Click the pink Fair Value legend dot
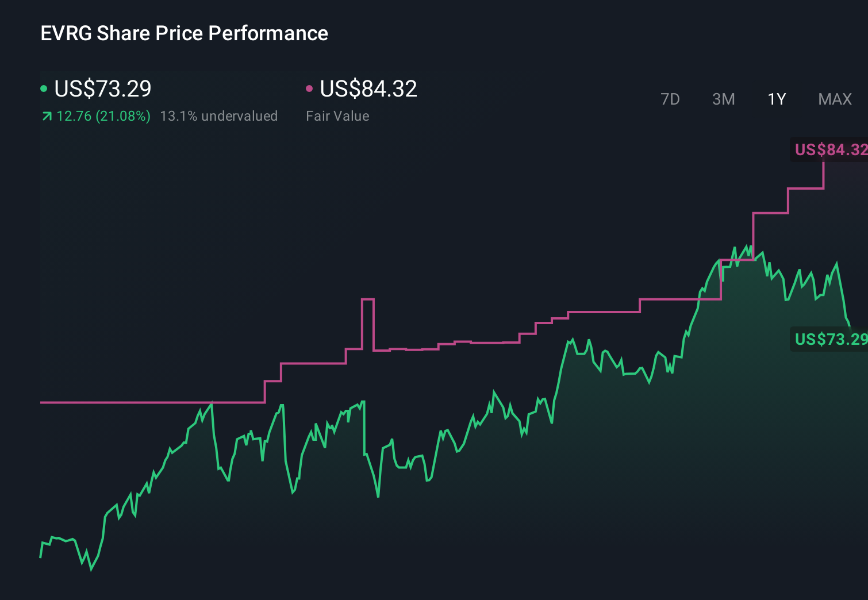868x600 pixels. tap(310, 88)
